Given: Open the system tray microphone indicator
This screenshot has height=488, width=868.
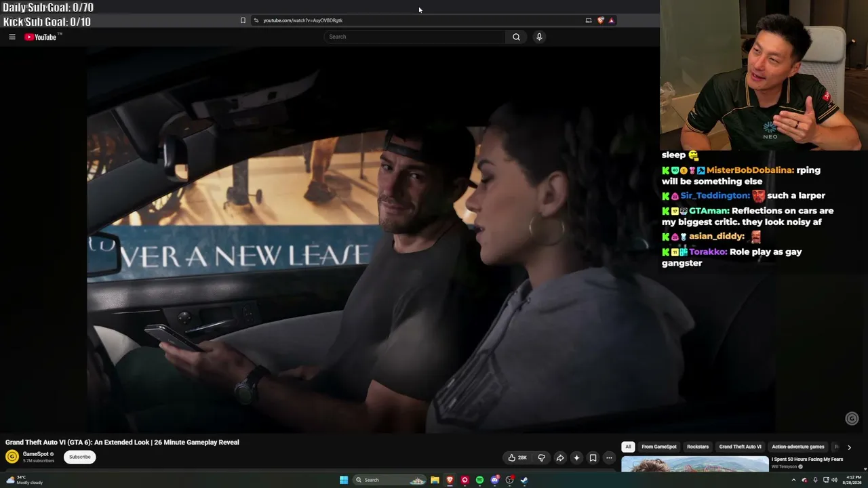Looking at the screenshot, I should pyautogui.click(x=815, y=480).
